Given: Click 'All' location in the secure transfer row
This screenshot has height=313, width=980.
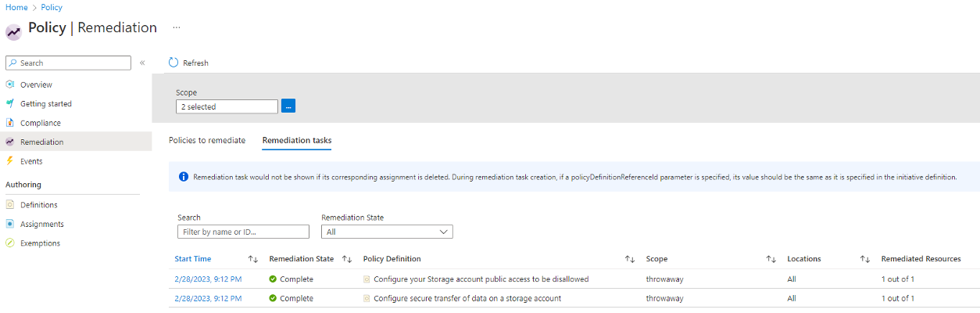Looking at the screenshot, I should tap(792, 298).
